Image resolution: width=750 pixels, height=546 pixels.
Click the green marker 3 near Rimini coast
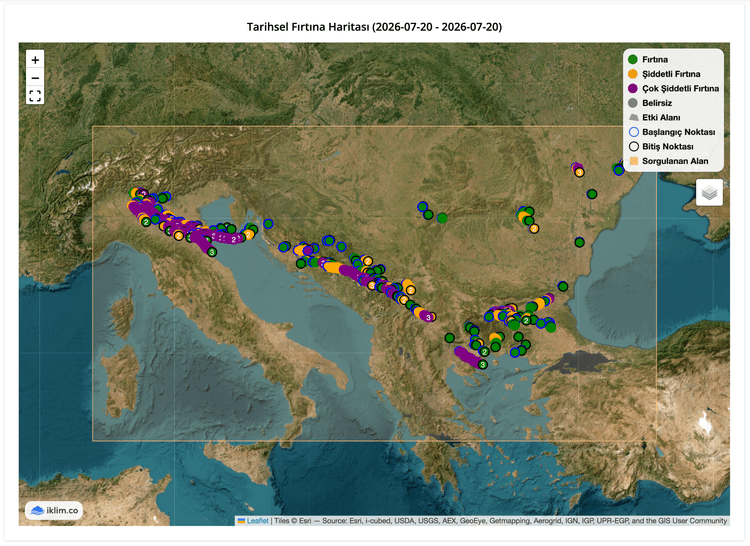pyautogui.click(x=212, y=252)
